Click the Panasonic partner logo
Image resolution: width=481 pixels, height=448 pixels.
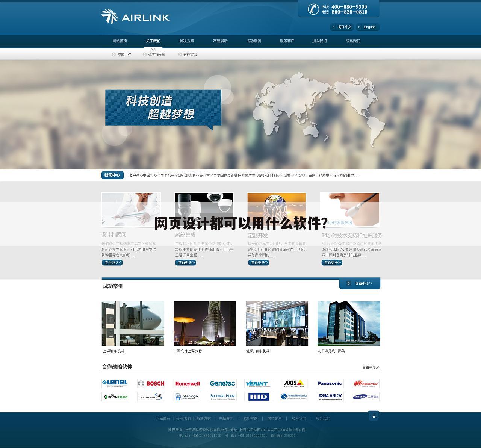(x=330, y=383)
